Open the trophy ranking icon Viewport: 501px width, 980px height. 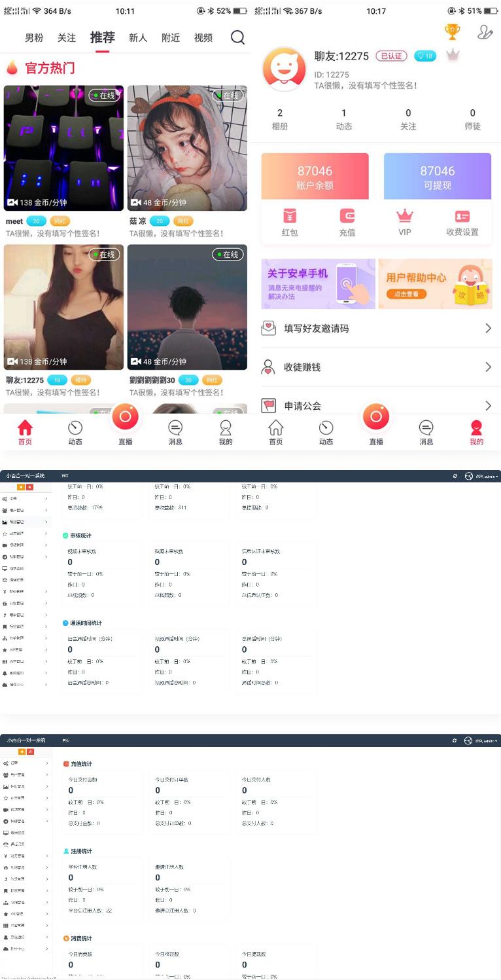click(x=452, y=31)
